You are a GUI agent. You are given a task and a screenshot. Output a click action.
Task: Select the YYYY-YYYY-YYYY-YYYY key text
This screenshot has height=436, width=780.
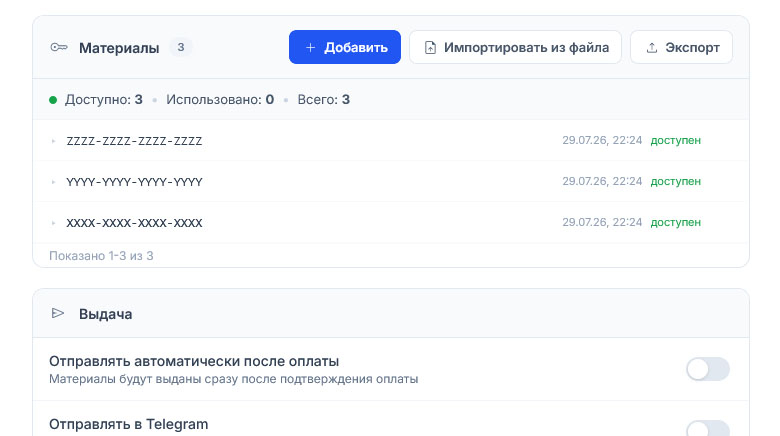[x=134, y=182]
